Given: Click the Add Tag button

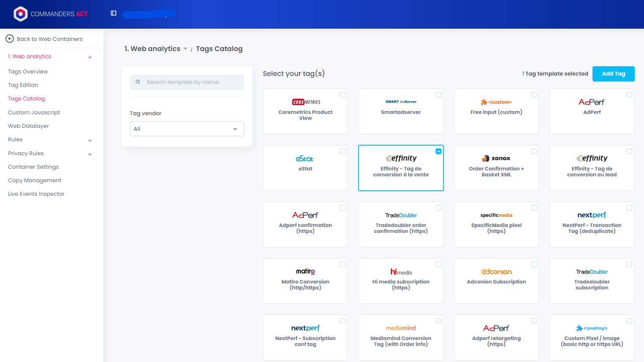Looking at the screenshot, I should pos(613,74).
